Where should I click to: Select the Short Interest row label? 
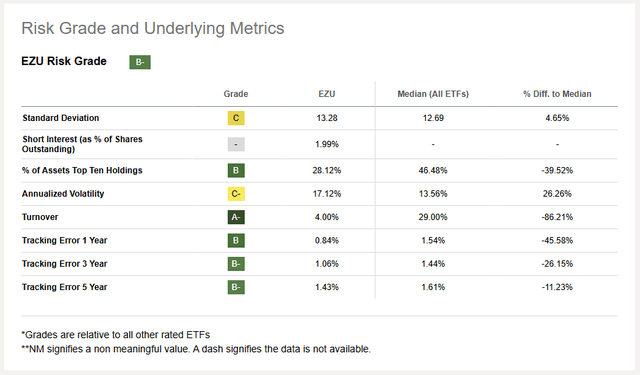click(x=82, y=144)
